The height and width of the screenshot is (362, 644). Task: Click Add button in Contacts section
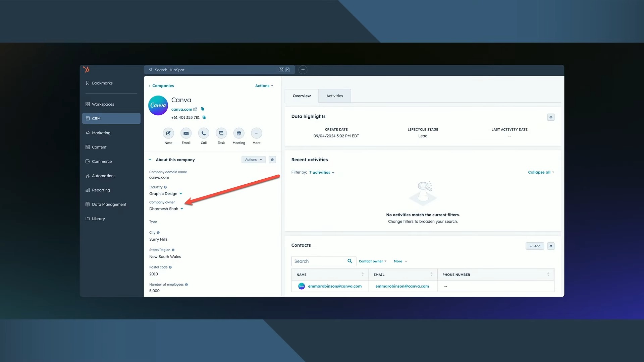tap(535, 246)
